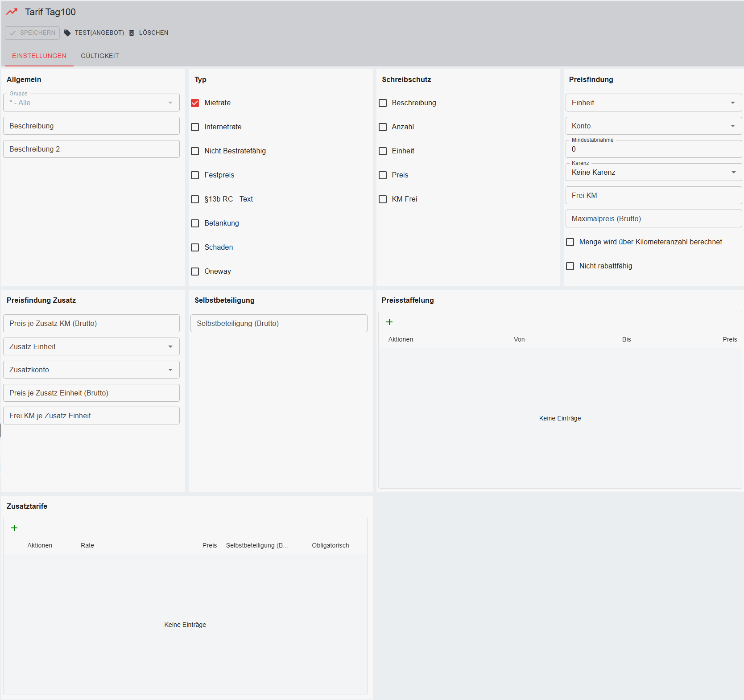Click the red trend chart icon beside Tarif Tag100
Viewport: 744px width, 700px height.
[12, 12]
